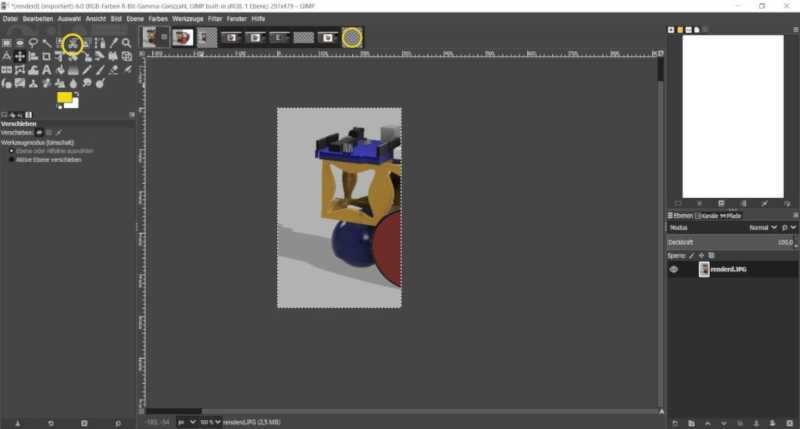Set Verschieben mode to layer
The width and height of the screenshot is (800, 429).
point(39,133)
